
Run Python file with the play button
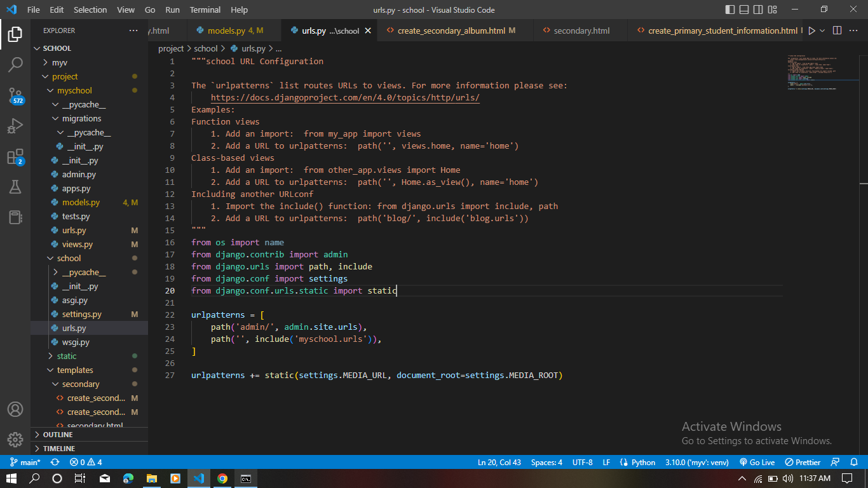811,30
